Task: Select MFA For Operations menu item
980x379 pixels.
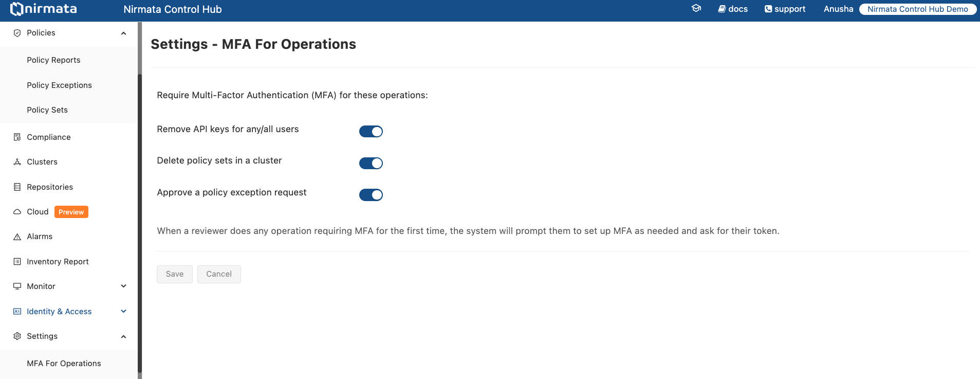Action: (x=64, y=363)
